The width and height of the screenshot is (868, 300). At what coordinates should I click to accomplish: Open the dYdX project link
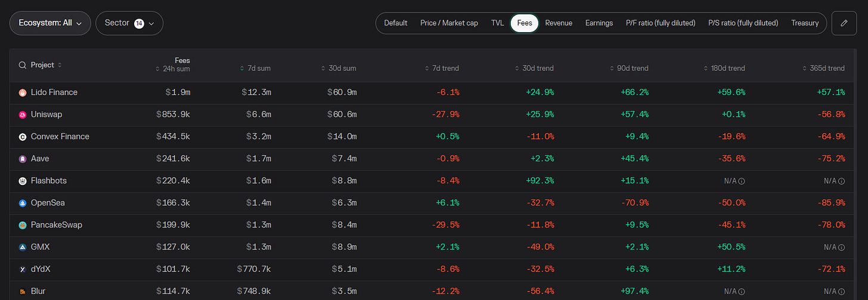click(41, 269)
